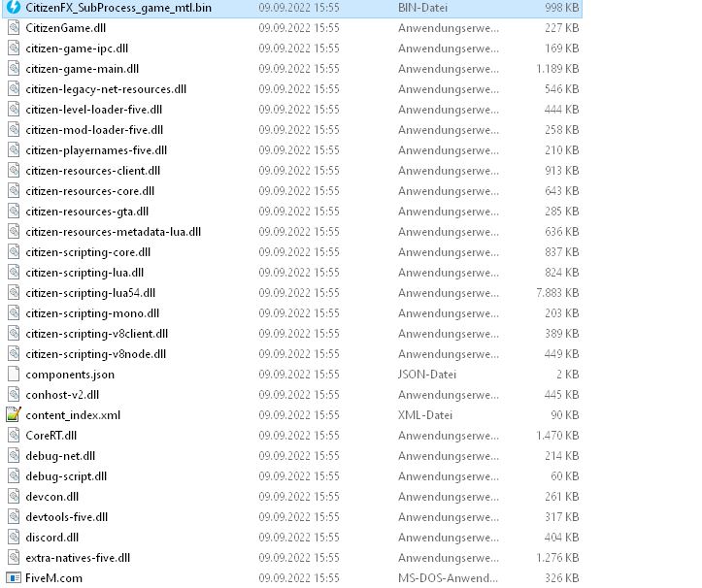Click the FiveM.com file name
The width and height of the screenshot is (702, 588).
[x=53, y=578]
